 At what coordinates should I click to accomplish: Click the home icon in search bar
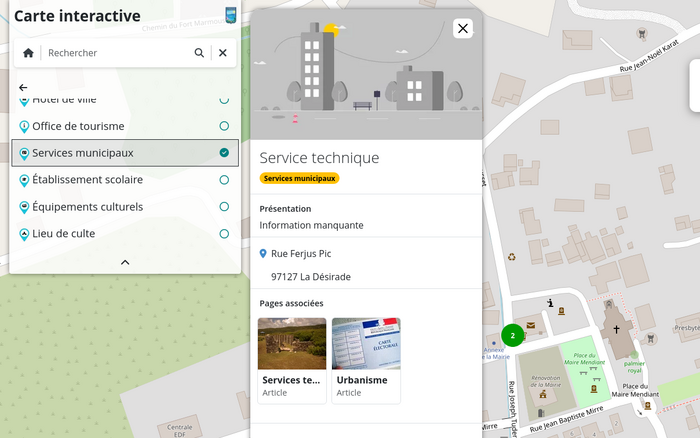pyautogui.click(x=28, y=53)
